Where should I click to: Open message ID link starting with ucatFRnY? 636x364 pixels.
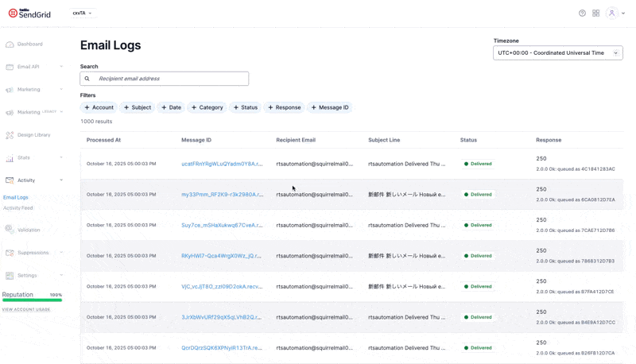[222, 164]
